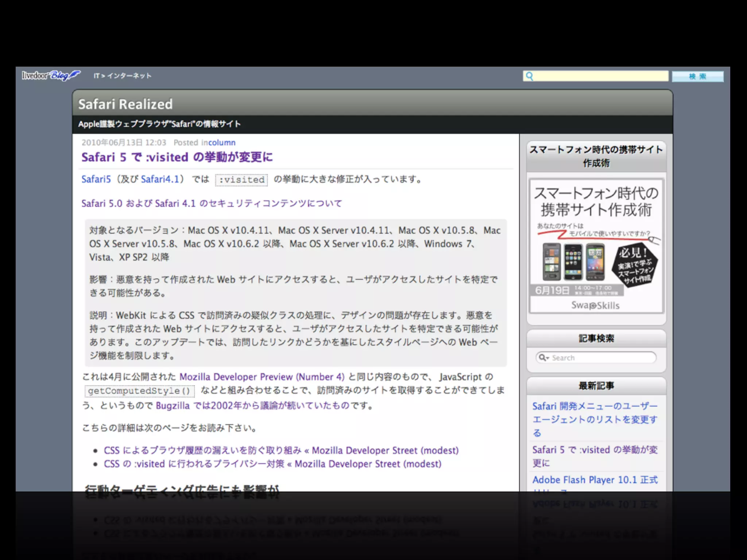Follow the Safari4.1 link
Viewport: 747px width, 560px height.
(x=160, y=179)
